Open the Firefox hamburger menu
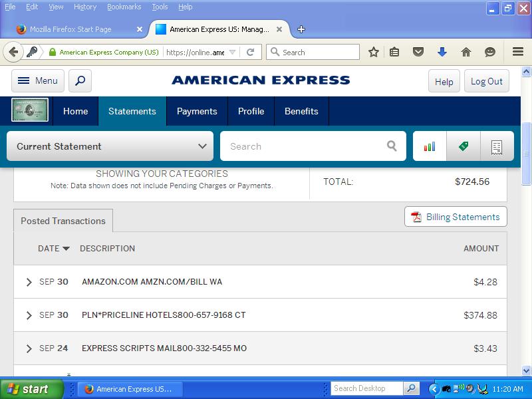The image size is (532, 399). 518,52
